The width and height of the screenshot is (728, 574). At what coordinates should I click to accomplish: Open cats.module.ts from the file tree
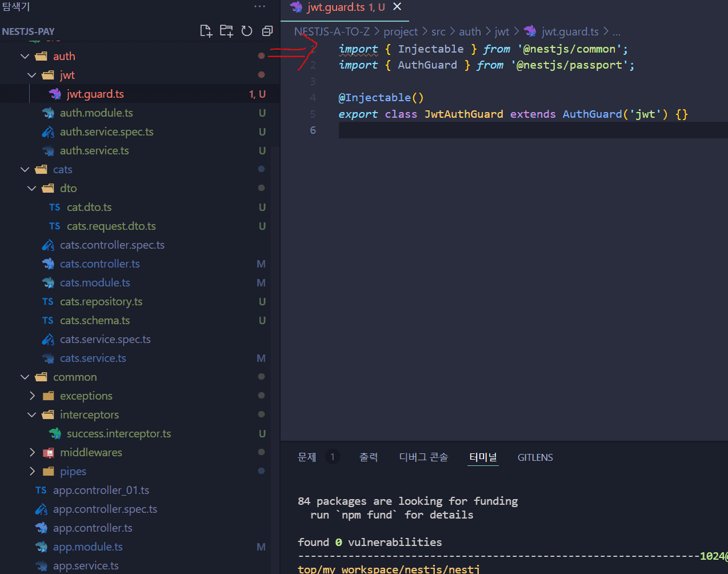(95, 282)
